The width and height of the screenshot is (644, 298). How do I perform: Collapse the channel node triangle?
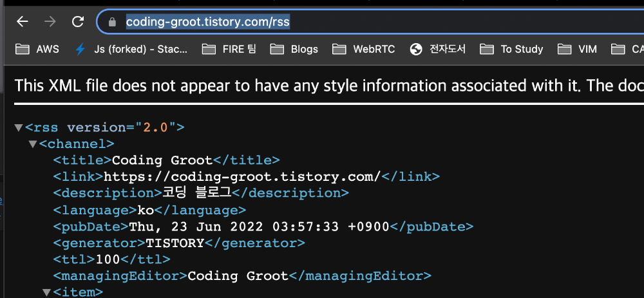[x=32, y=144]
